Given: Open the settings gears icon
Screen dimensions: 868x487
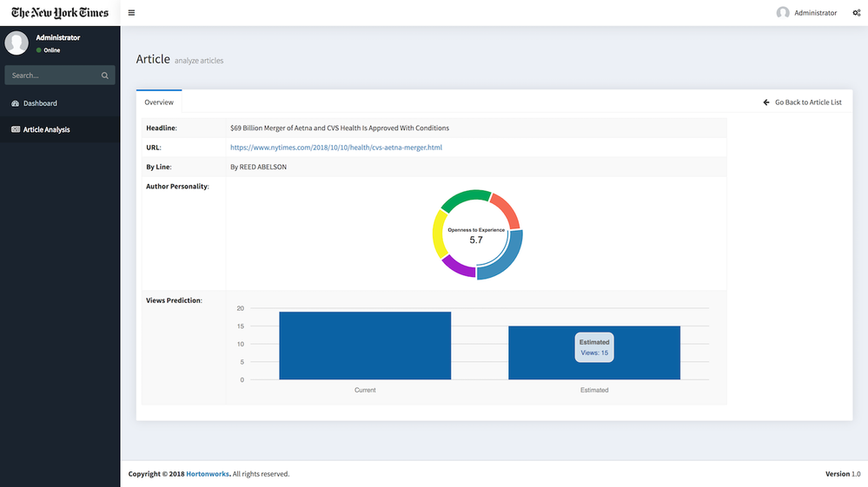Looking at the screenshot, I should [x=856, y=13].
